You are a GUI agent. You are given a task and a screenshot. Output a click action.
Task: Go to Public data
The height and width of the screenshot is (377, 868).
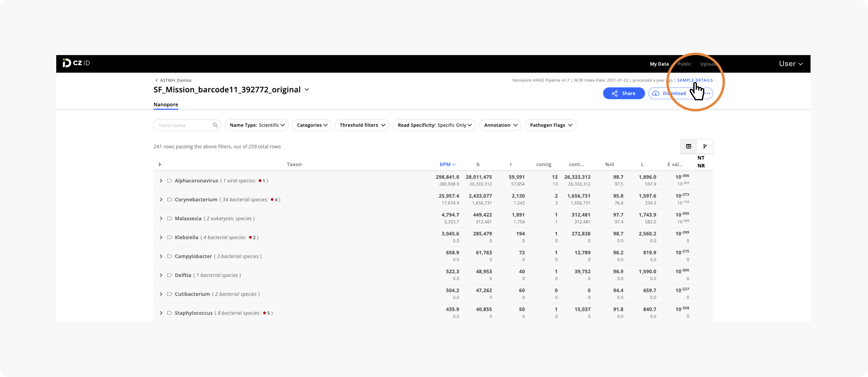(684, 64)
